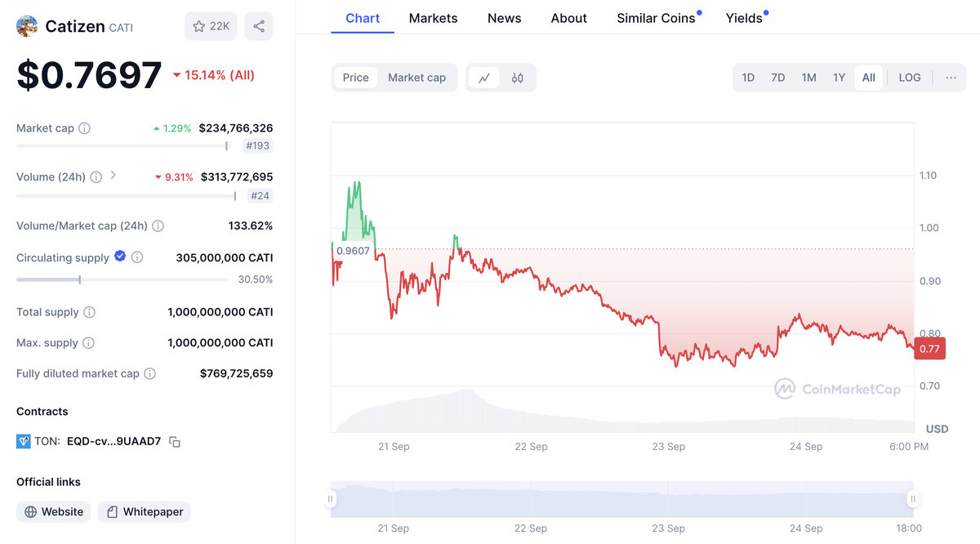Click the star watchlist icon
Screen dimensions: 980x544
point(199,26)
